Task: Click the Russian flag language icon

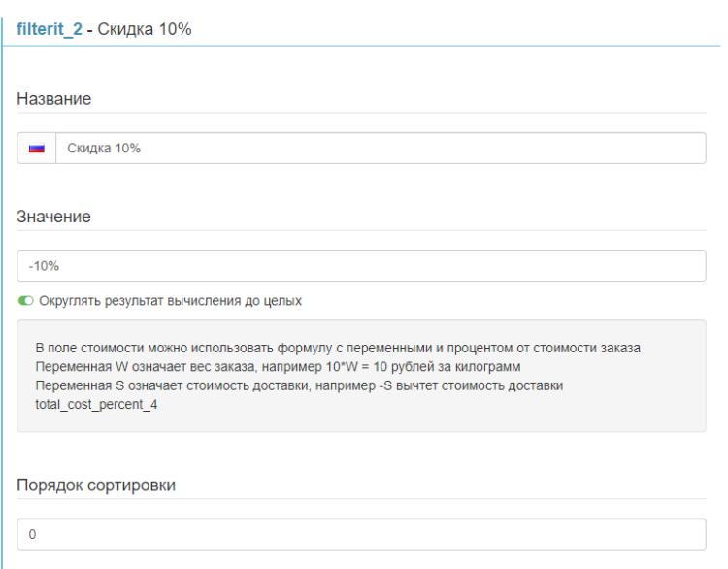Action: 37,149
